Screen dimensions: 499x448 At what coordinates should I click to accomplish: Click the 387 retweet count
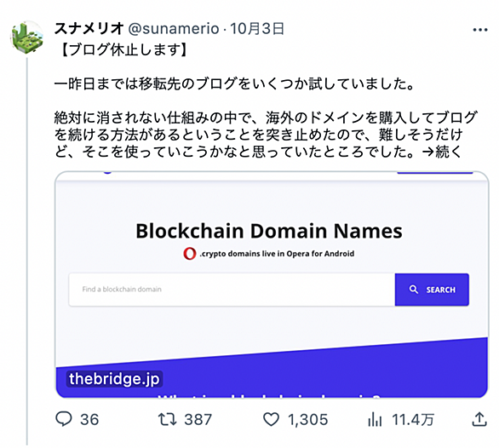(198, 419)
